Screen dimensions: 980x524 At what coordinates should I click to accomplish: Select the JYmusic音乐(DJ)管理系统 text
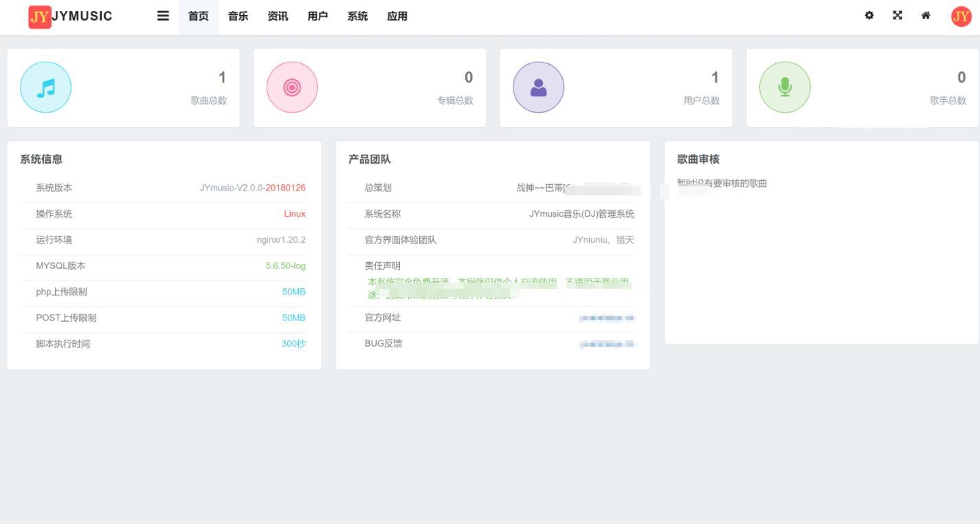click(x=582, y=214)
